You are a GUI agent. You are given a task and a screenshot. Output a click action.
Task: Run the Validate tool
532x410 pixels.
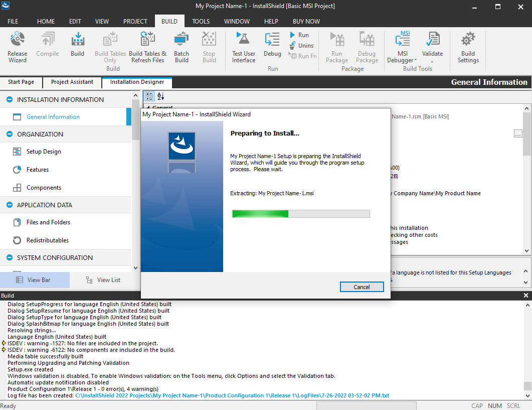click(x=432, y=48)
